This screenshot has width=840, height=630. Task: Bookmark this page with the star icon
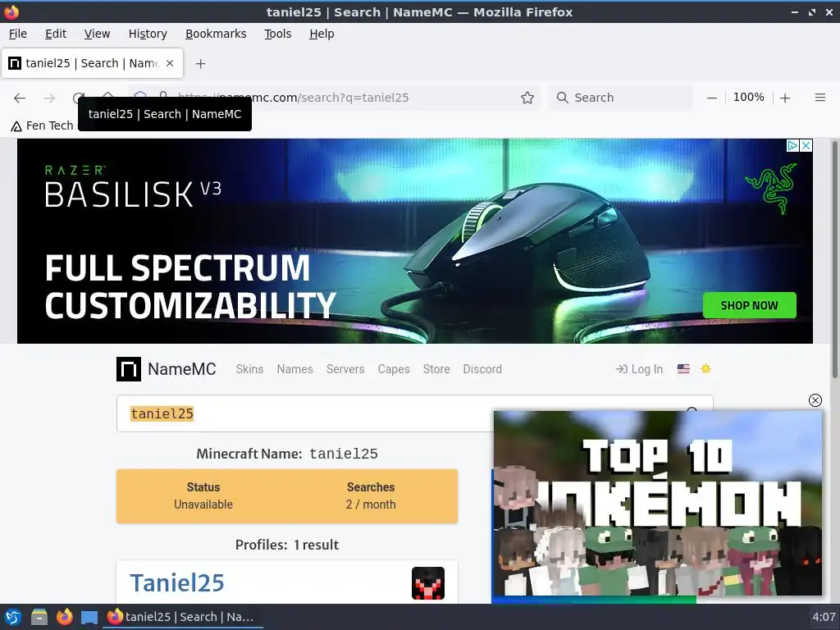click(x=527, y=98)
